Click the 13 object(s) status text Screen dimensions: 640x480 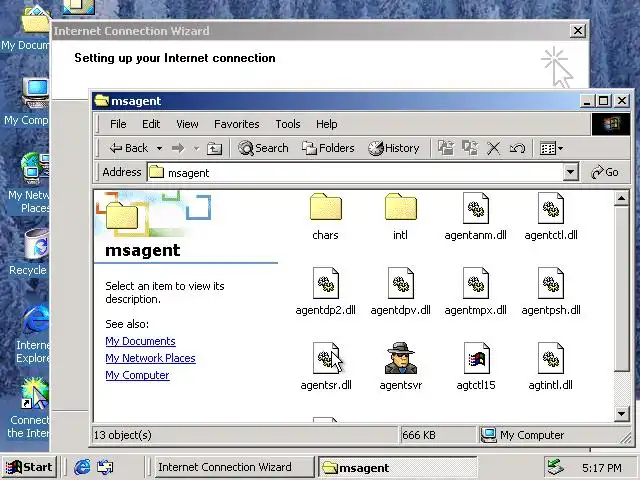click(123, 435)
